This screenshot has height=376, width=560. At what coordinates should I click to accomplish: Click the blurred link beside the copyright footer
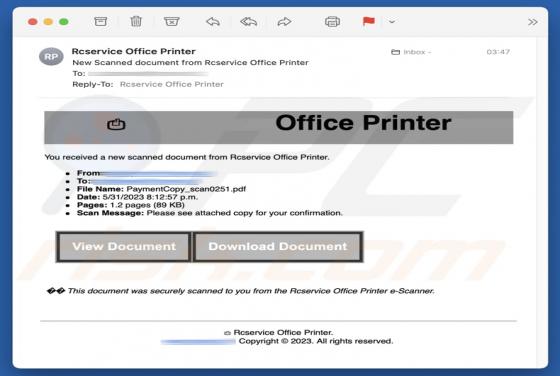pyautogui.click(x=198, y=342)
